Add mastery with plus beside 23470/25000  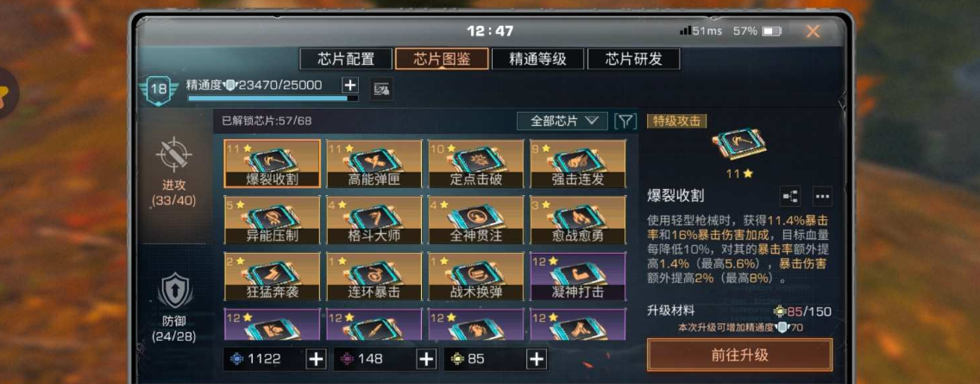click(x=350, y=85)
